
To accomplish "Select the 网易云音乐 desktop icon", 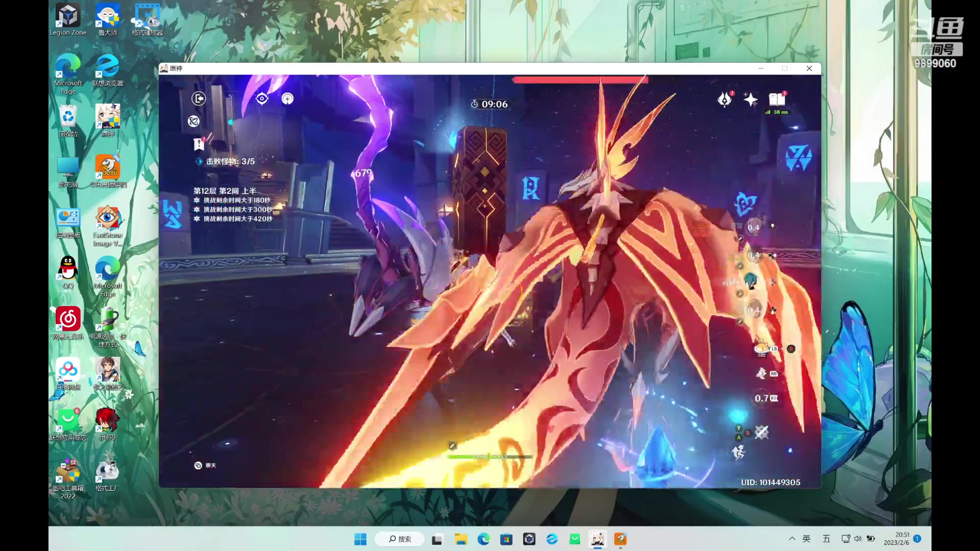I will [x=68, y=323].
